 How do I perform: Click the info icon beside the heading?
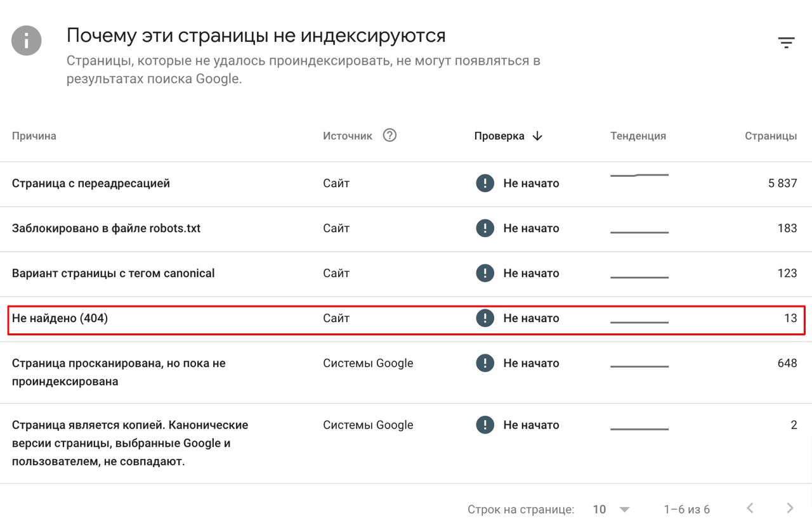point(27,41)
